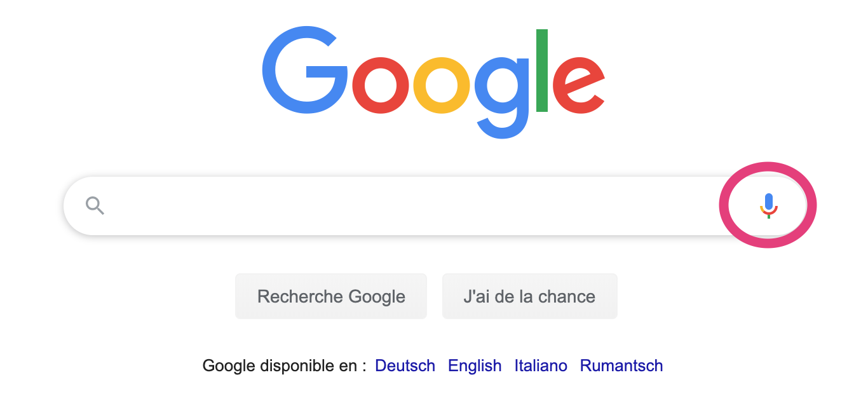Click the green letter l in the logo
Viewport: 868px width, 403px height.
pyautogui.click(x=541, y=71)
